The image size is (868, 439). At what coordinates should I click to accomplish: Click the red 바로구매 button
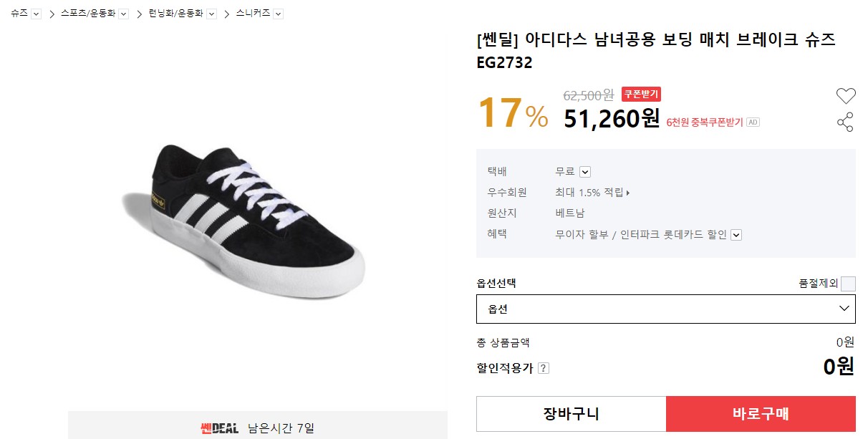click(x=761, y=414)
